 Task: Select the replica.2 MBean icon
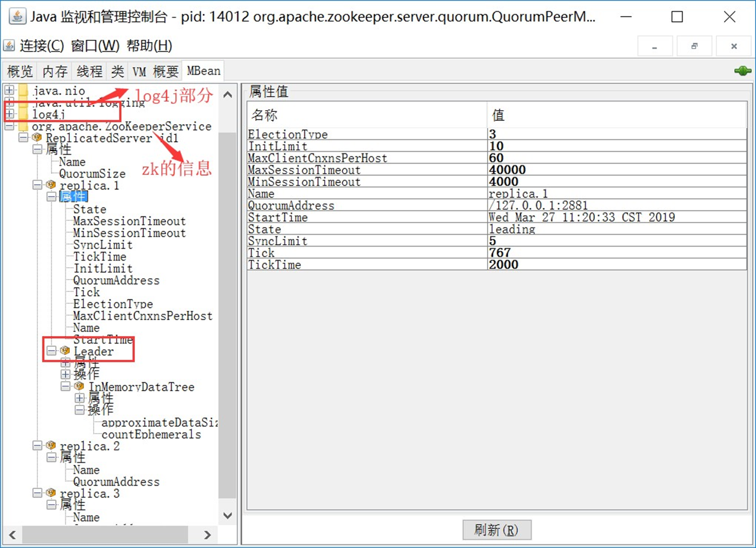coord(50,446)
